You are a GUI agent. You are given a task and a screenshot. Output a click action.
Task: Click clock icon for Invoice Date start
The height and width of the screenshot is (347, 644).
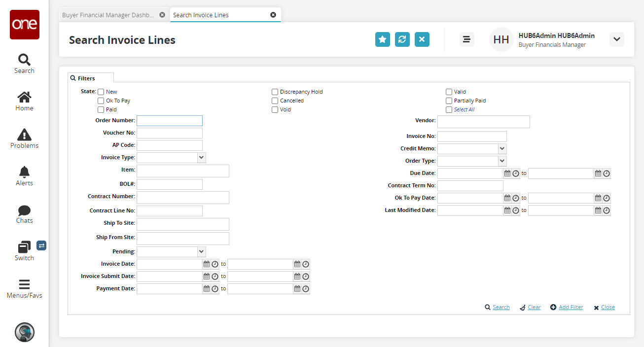[215, 264]
